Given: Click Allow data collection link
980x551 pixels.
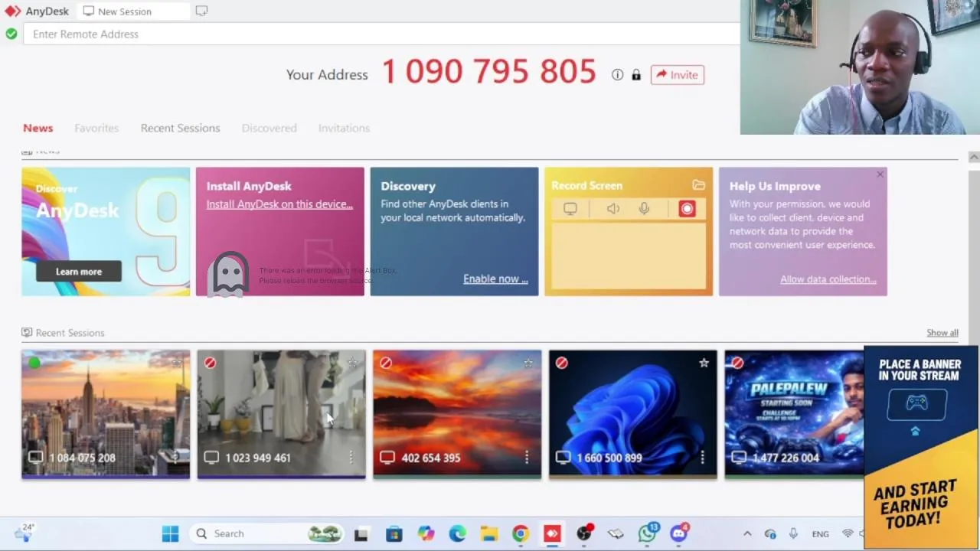Looking at the screenshot, I should (828, 279).
